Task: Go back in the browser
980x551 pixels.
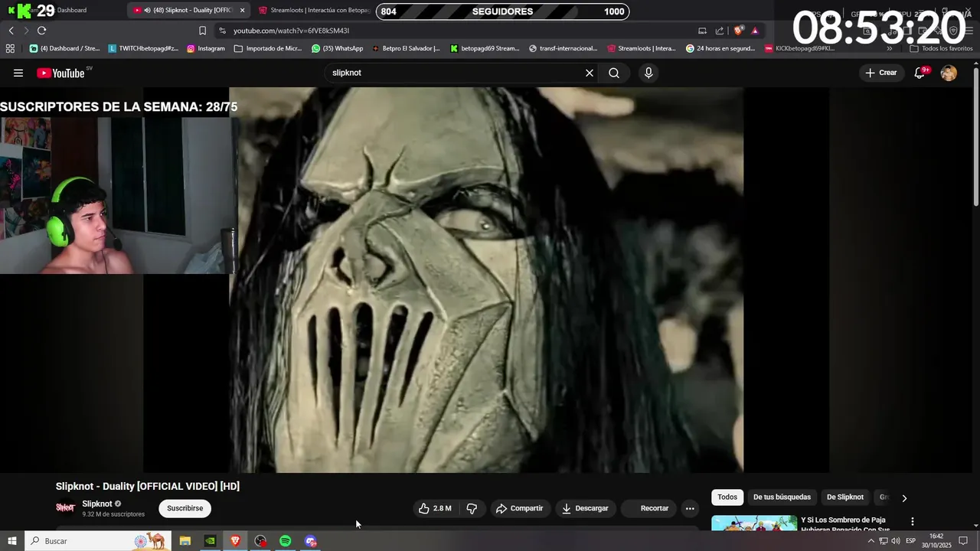Action: pos(11,31)
